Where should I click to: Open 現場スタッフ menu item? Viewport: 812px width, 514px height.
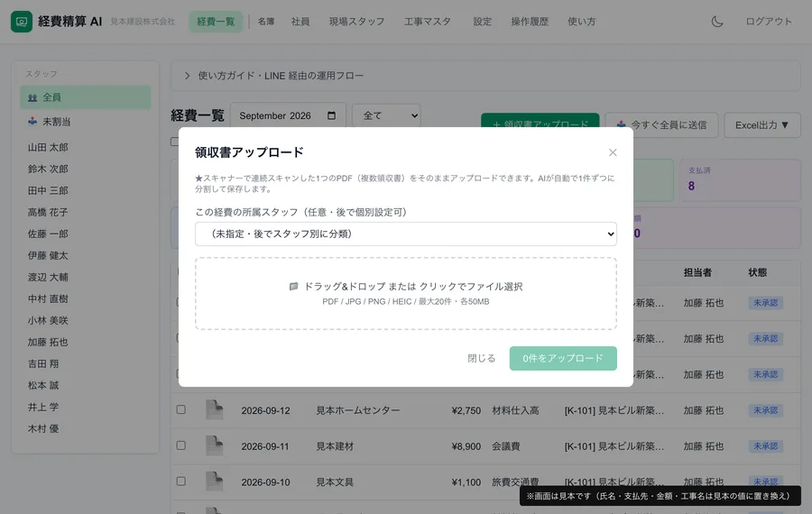coord(356,22)
